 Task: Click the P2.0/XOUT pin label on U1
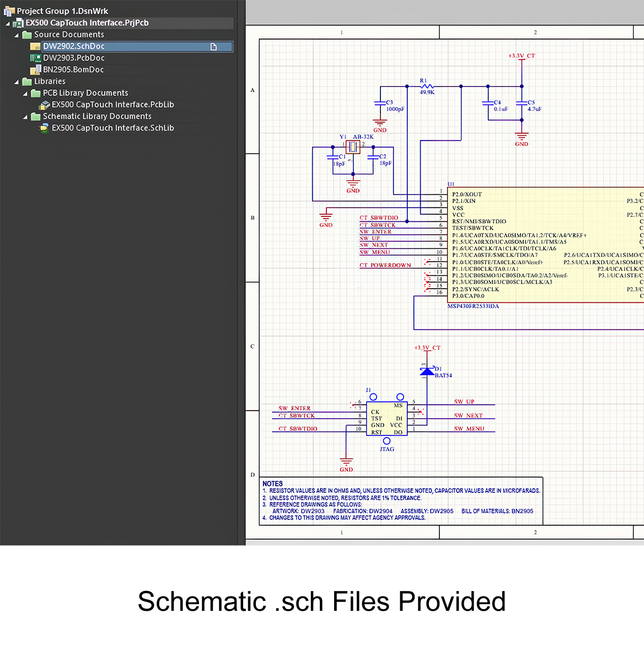467,194
